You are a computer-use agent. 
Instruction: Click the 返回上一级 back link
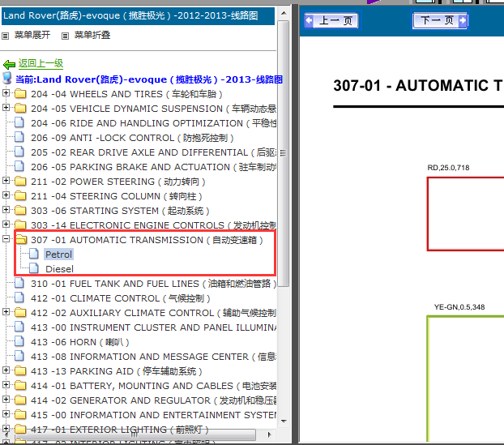(41, 63)
